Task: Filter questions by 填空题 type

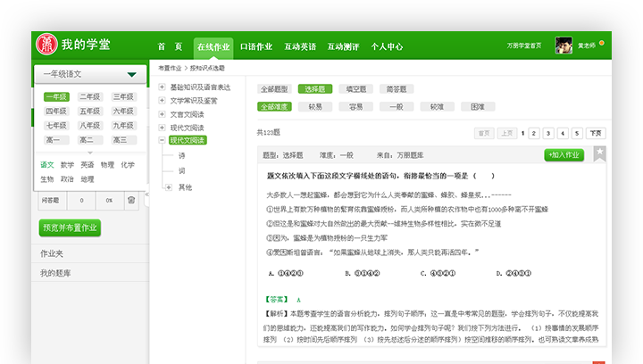Action: click(x=355, y=89)
